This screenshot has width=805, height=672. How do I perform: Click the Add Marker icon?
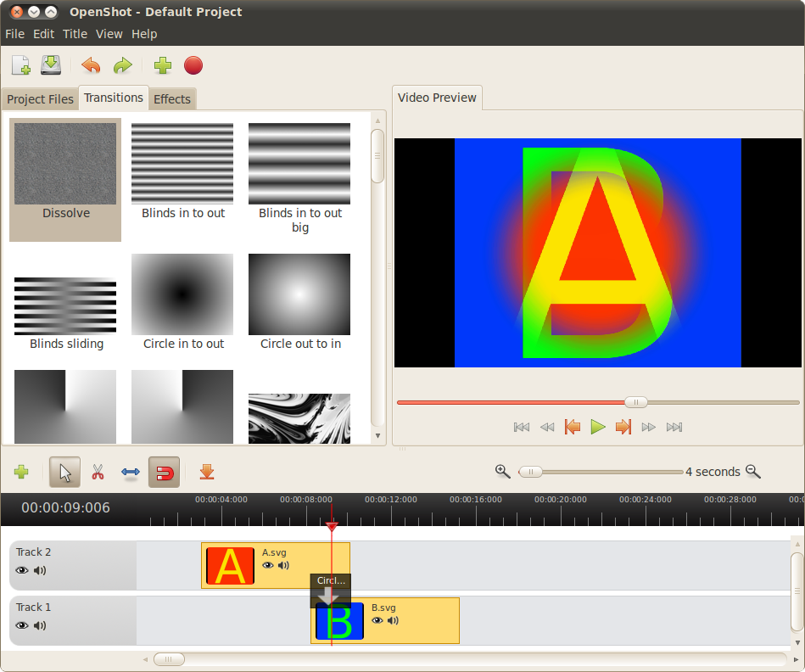click(206, 472)
